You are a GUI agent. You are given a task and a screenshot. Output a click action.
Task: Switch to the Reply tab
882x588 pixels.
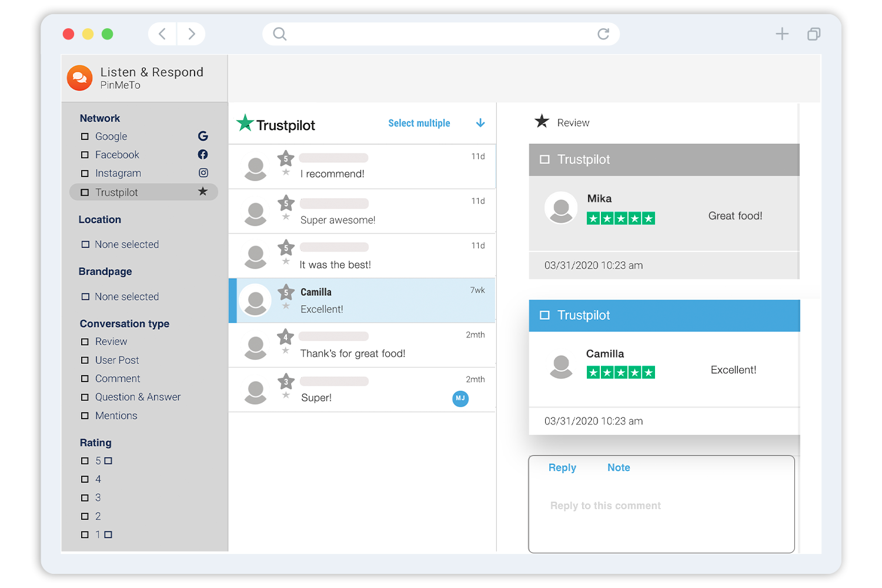coord(562,467)
